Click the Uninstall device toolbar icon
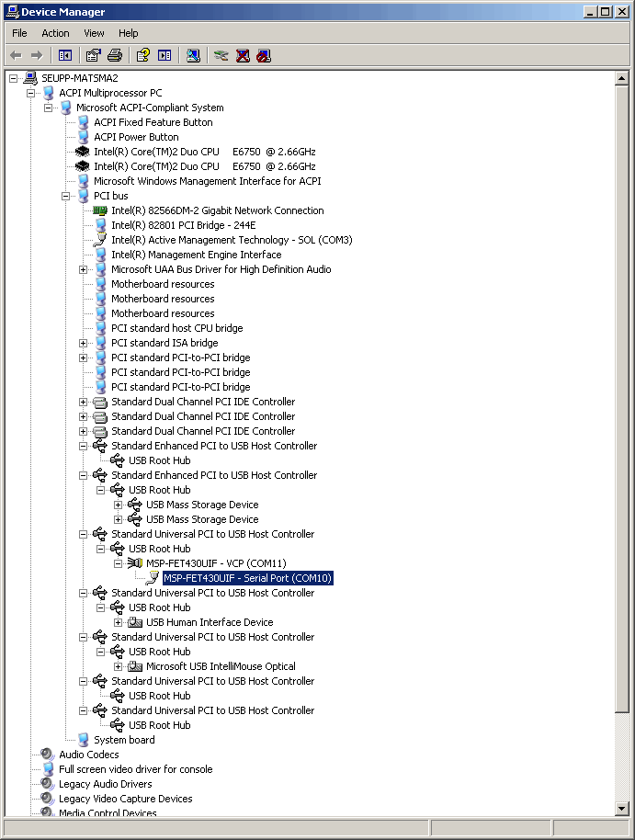The width and height of the screenshot is (635, 840). pyautogui.click(x=243, y=55)
